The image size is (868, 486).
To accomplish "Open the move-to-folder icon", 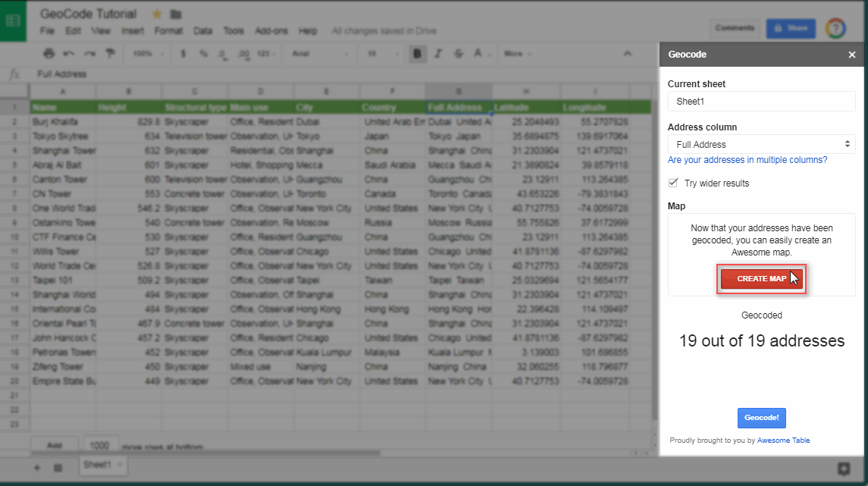I will (x=175, y=14).
